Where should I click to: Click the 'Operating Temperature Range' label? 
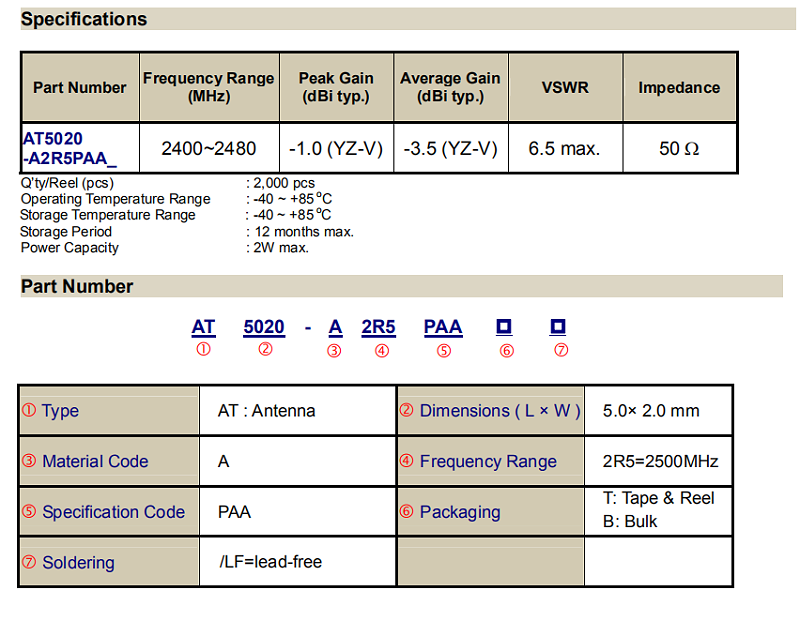(x=115, y=198)
